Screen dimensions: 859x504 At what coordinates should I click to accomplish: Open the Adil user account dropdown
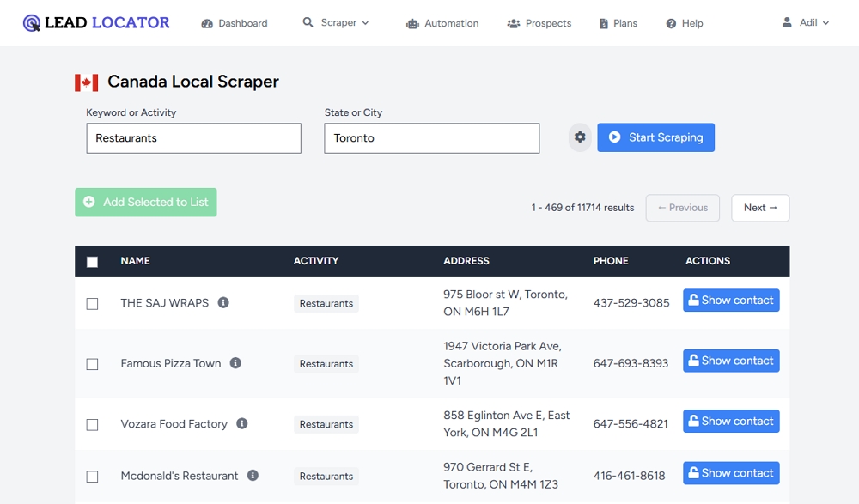(x=806, y=23)
